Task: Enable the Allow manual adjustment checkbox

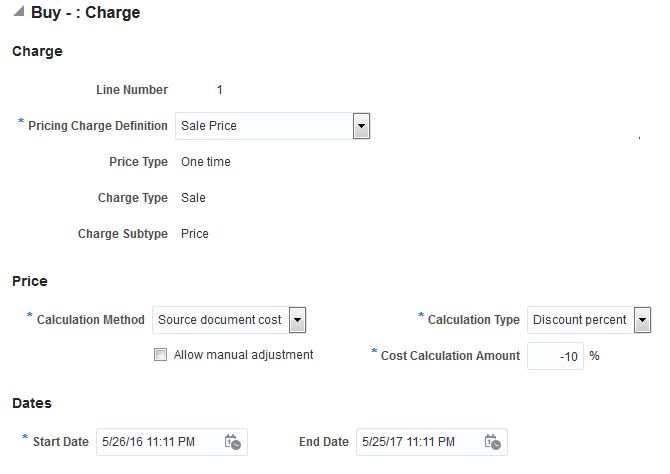Action: point(160,355)
